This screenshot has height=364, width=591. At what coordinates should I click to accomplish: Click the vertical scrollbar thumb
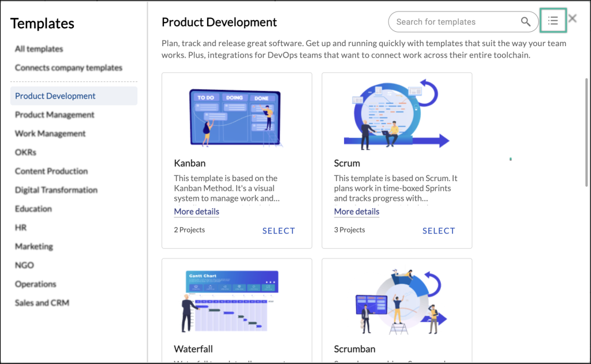(586, 132)
